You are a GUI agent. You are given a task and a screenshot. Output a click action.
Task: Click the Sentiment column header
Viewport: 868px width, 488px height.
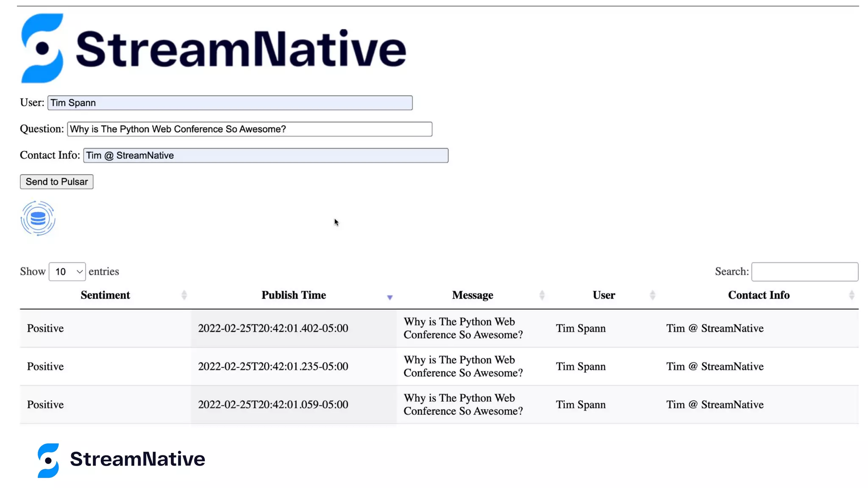105,295
